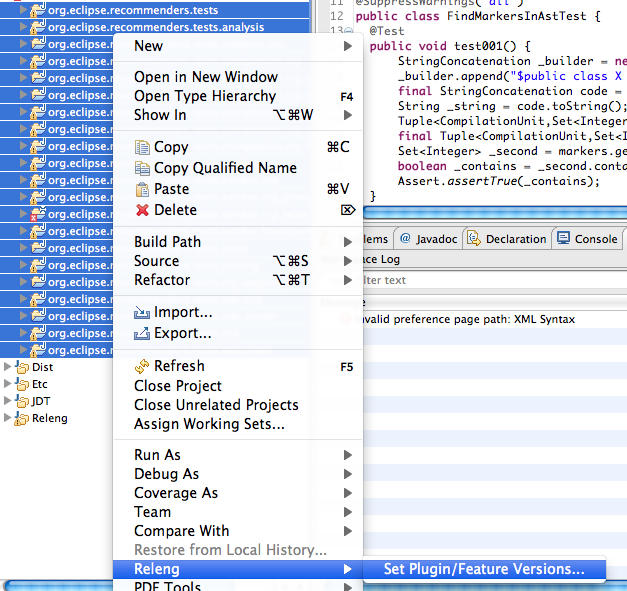
Task: Click the Releng working set icon
Action: [x=21, y=418]
